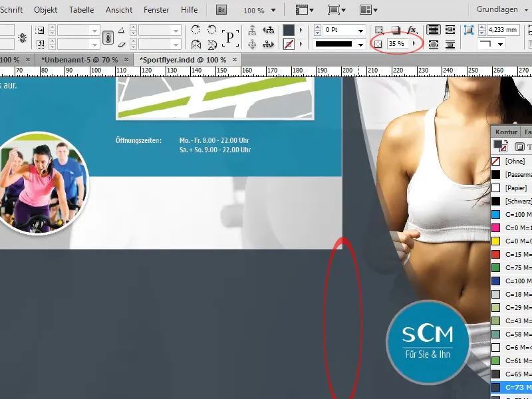Click the flip vertical icon

[x=212, y=44]
